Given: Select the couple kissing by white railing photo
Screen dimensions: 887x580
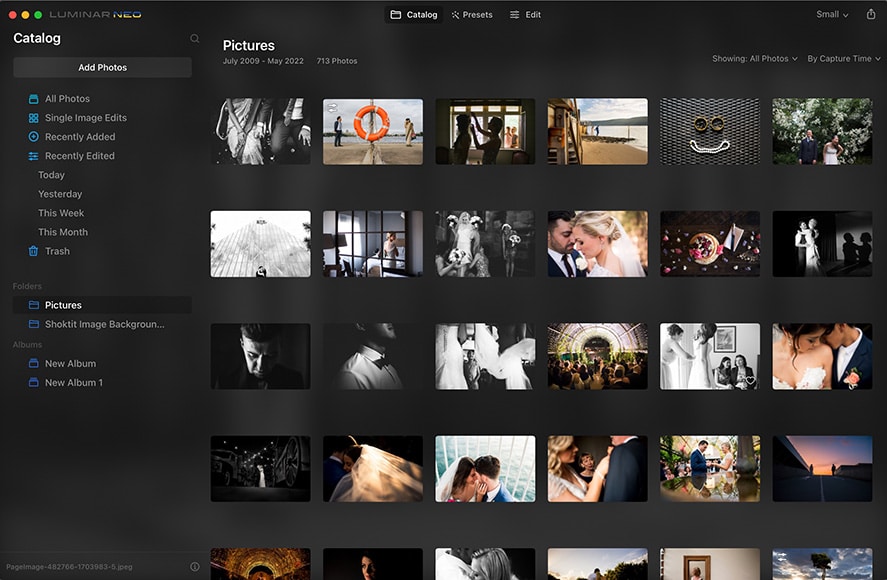Looking at the screenshot, I should coord(485,469).
